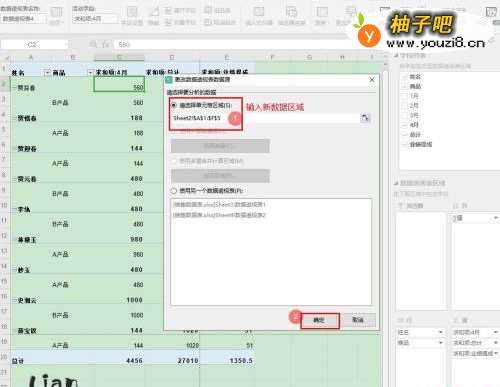Tick the 4月 field checkbox in field list

[x=405, y=125]
